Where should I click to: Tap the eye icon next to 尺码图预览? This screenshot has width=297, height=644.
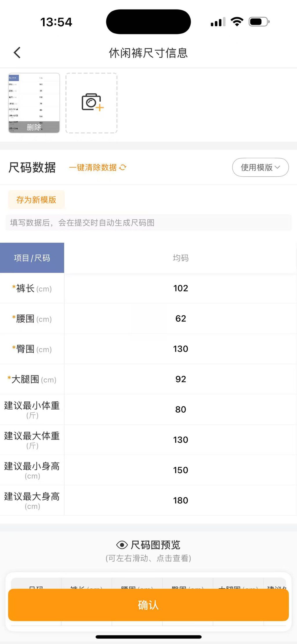[x=122, y=545]
